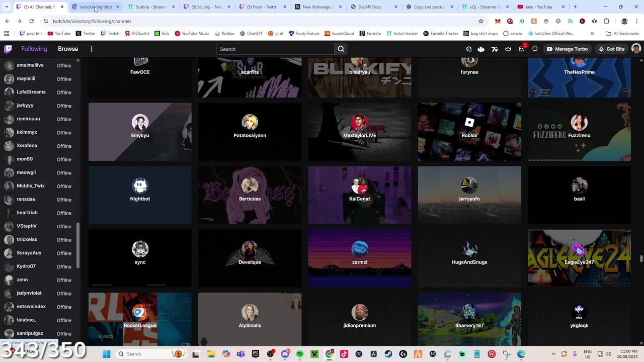Open the Chrome extensions puzzle icon
Viewport: 644px width, 362px height.
[606, 21]
